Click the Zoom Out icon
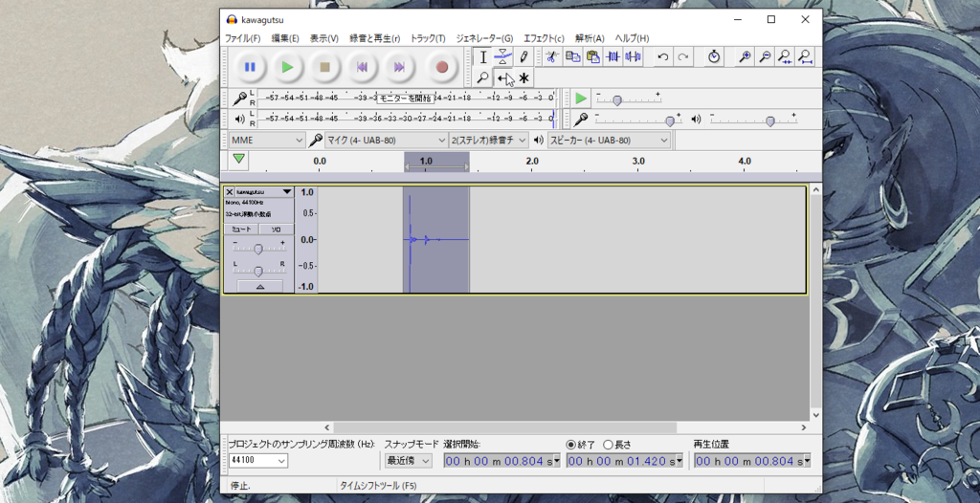The height and width of the screenshot is (503, 980). (765, 56)
